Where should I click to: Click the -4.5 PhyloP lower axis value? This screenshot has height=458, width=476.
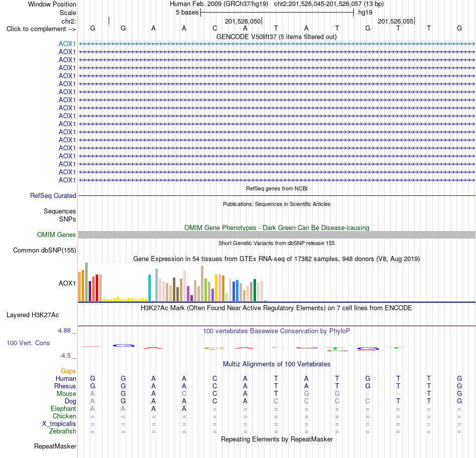point(65,356)
